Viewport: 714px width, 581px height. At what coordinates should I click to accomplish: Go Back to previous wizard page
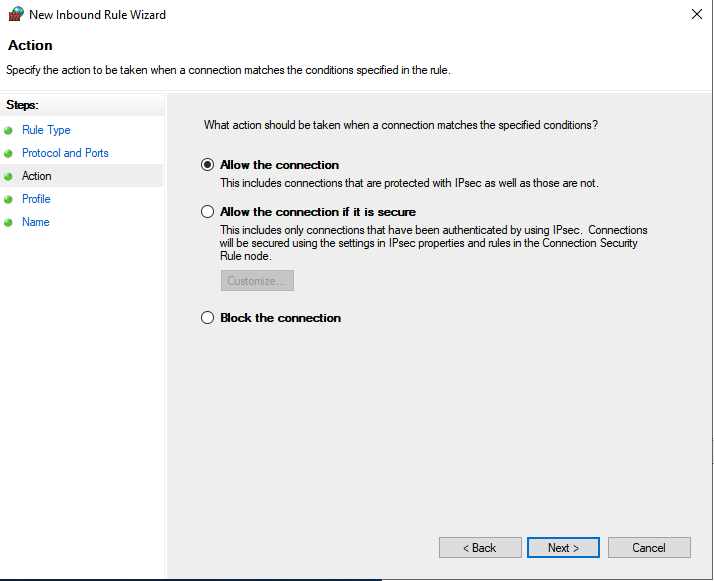(480, 547)
